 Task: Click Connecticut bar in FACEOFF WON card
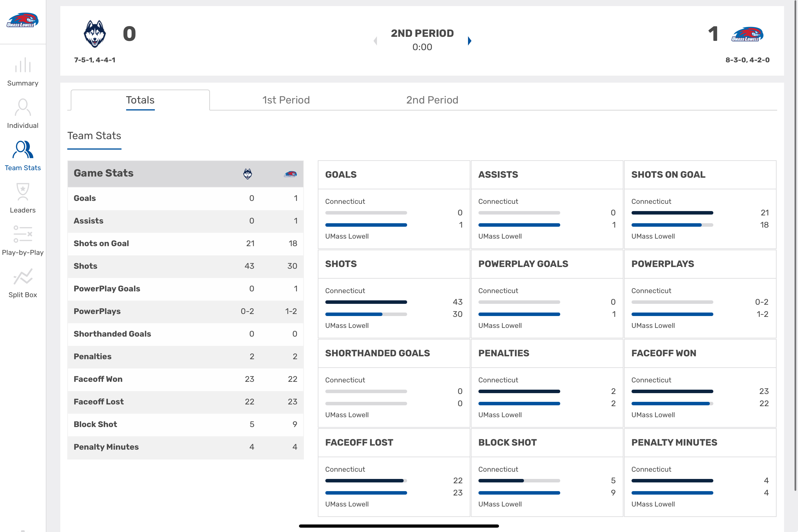point(672,392)
